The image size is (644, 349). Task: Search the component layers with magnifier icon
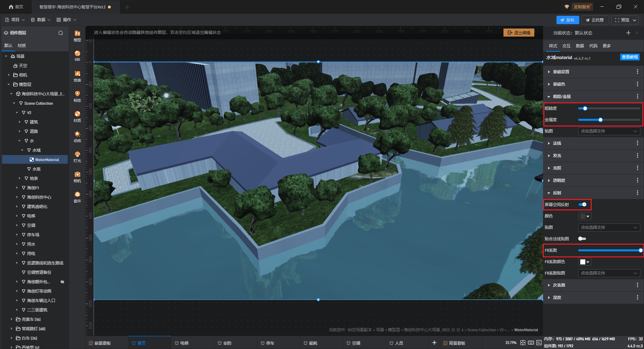(61, 33)
